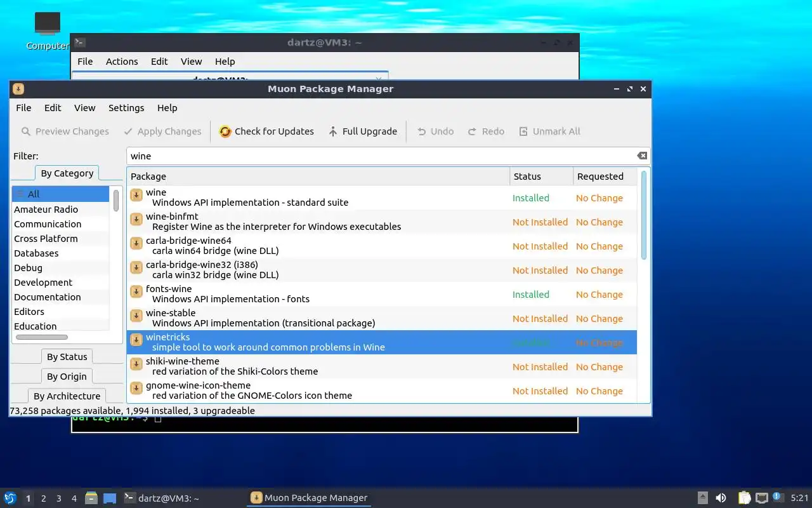Click the package icon next to wine
Image resolution: width=812 pixels, height=508 pixels.
tap(136, 195)
